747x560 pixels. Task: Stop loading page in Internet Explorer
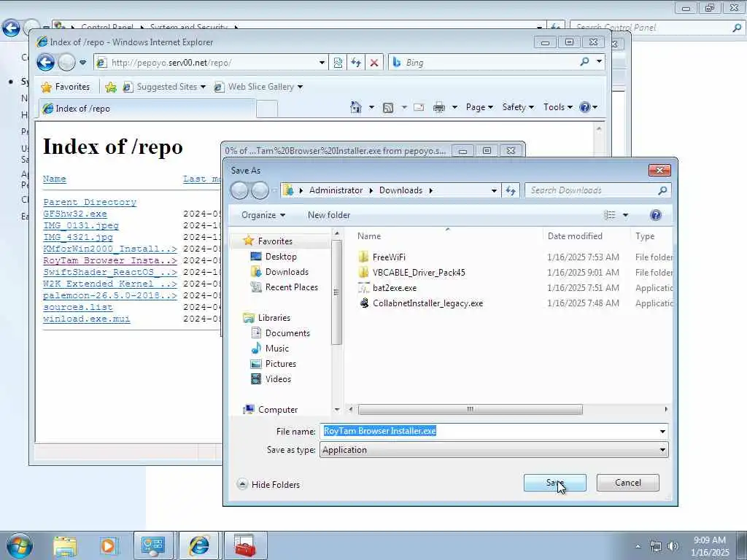(374, 63)
